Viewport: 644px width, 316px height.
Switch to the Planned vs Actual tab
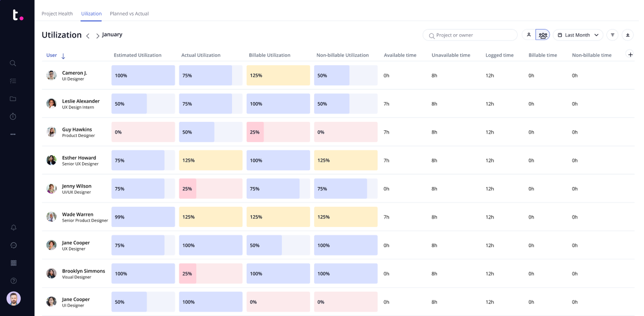coord(129,14)
